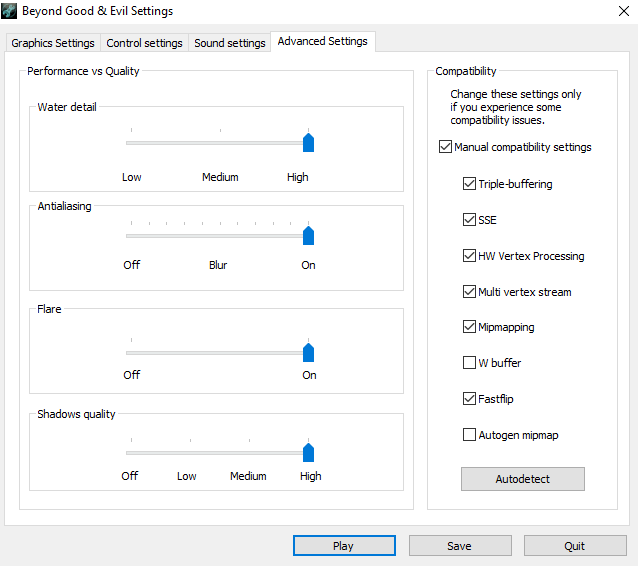This screenshot has height=566, width=638.
Task: Click the Antialiasing slider thumb
Action: point(308,235)
